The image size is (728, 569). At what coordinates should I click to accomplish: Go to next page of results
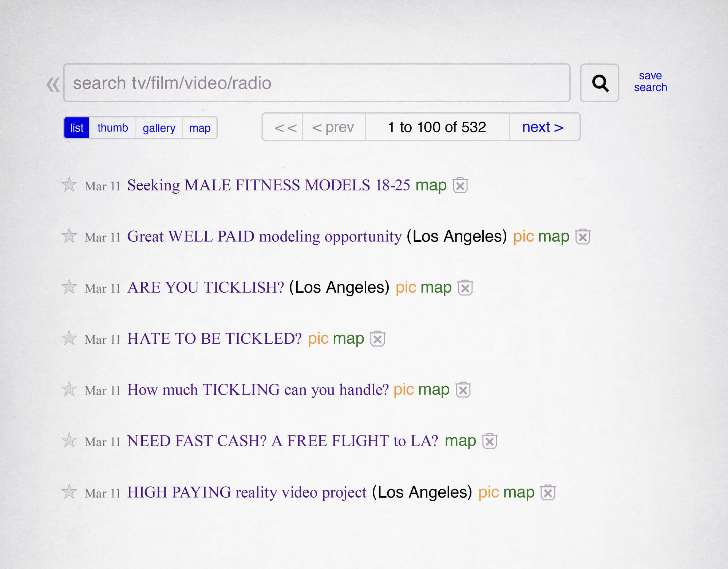(543, 127)
